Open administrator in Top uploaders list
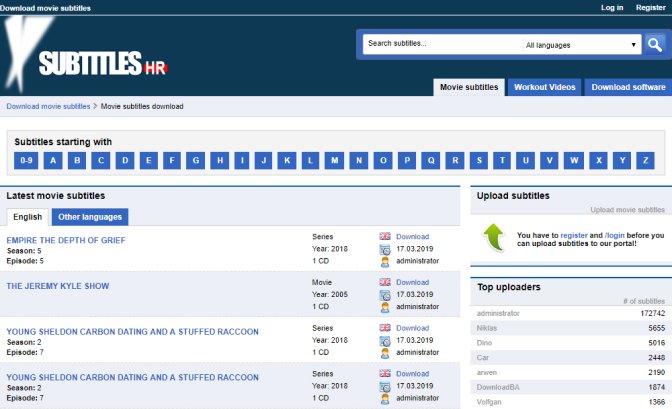This screenshot has width=672, height=409. tap(498, 313)
